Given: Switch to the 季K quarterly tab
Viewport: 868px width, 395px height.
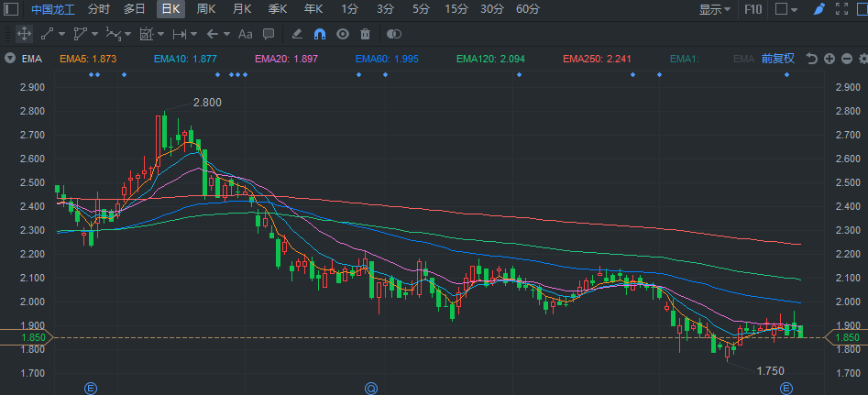Looking at the screenshot, I should (x=278, y=9).
